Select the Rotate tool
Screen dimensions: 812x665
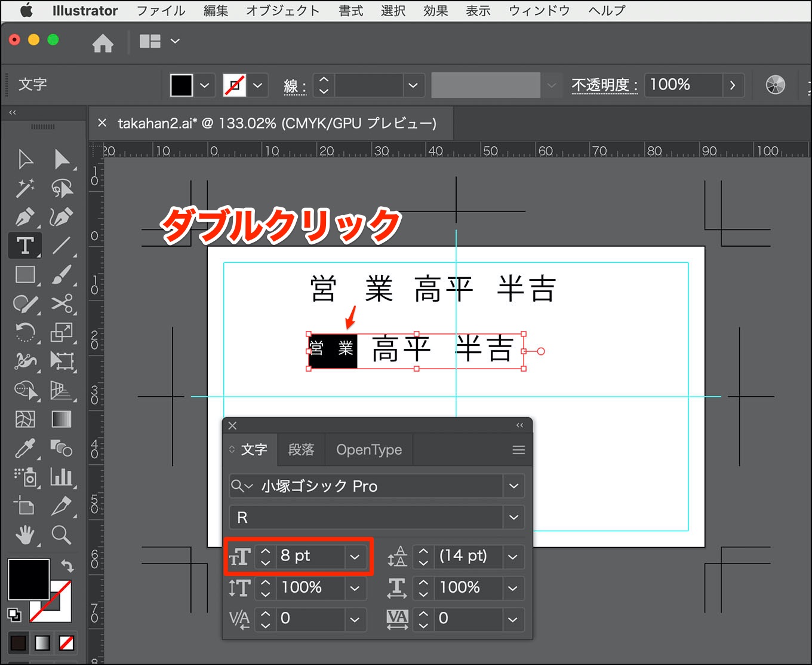click(25, 332)
